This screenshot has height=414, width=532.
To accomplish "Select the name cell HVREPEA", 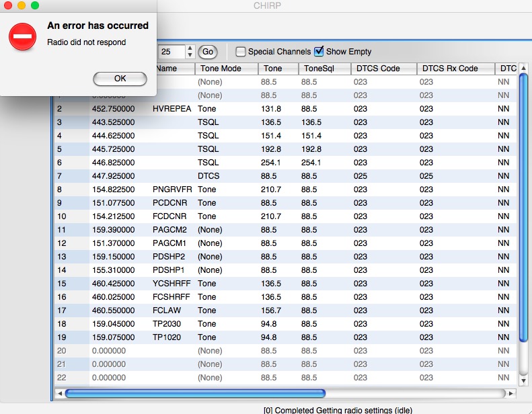I will (x=172, y=109).
